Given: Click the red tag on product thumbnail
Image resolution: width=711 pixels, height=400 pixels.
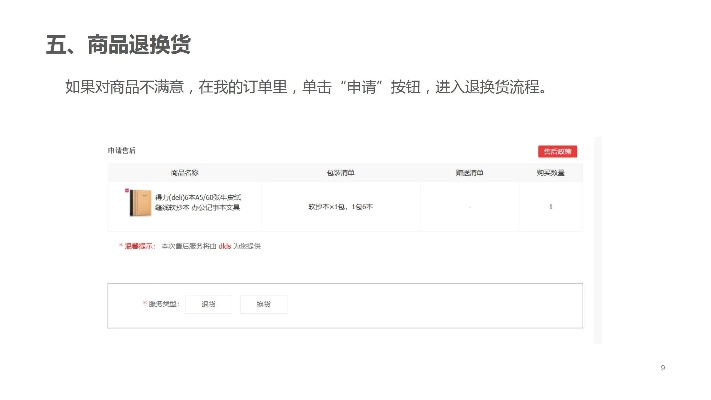Looking at the screenshot, I should coord(126,190).
